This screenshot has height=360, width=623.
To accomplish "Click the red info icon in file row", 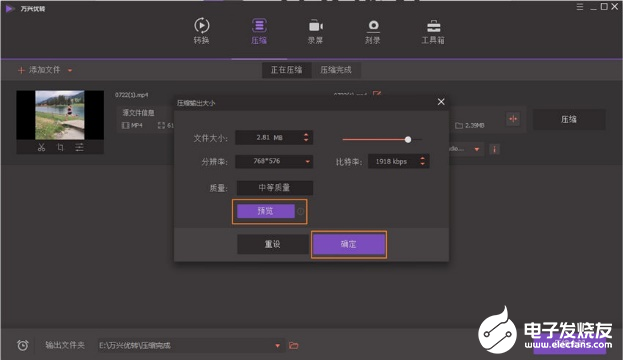I will (x=494, y=149).
